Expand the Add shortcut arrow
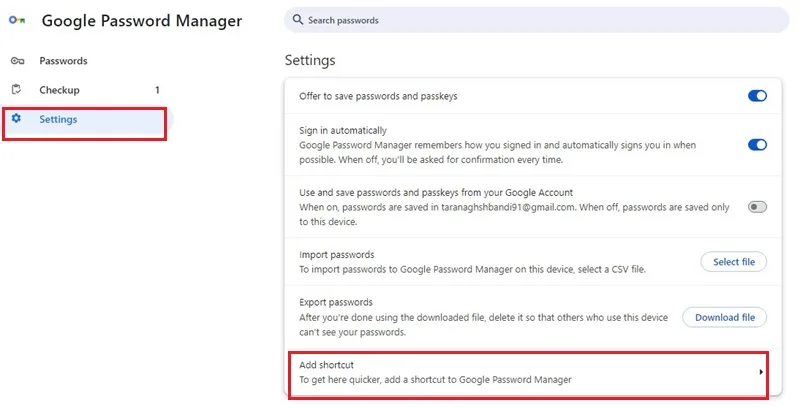Screen dimensions: 800x407 (761, 372)
